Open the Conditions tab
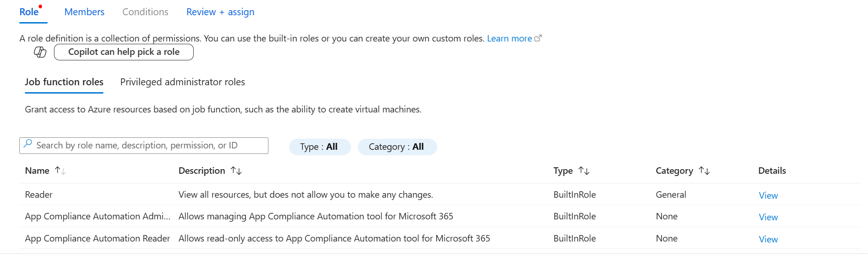The image size is (868, 265). tap(145, 12)
